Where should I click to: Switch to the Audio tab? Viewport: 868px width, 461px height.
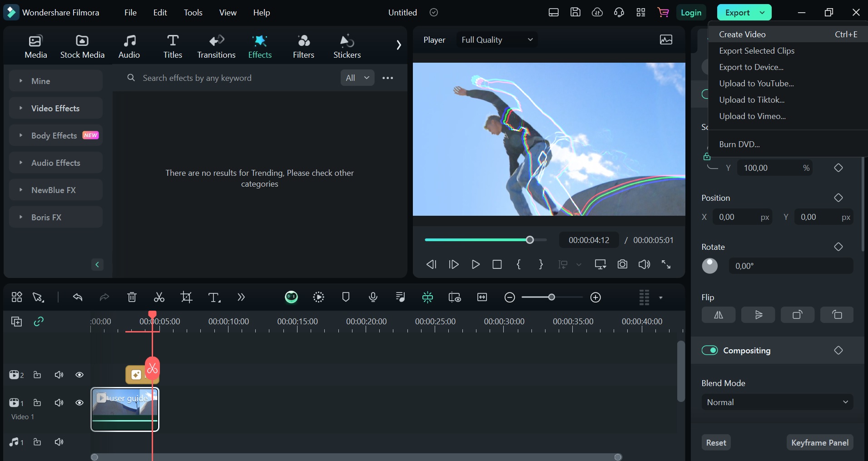(129, 46)
